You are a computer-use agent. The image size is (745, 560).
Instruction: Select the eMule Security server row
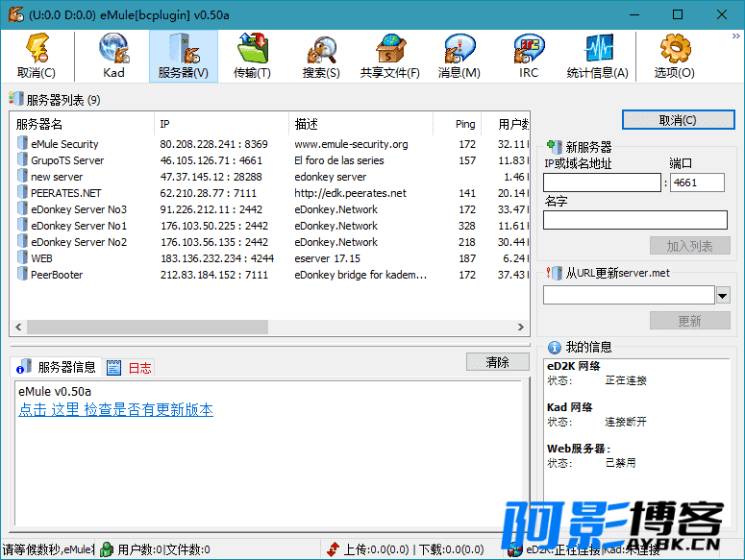coord(64,144)
